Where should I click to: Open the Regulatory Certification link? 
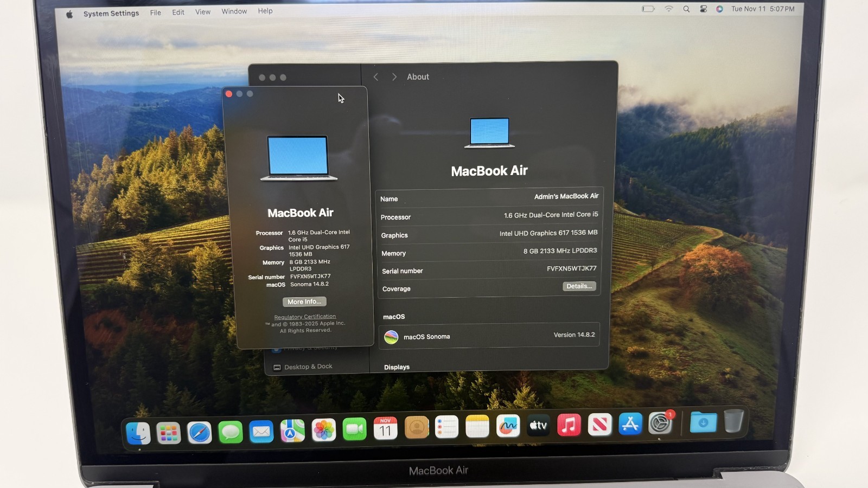point(305,317)
